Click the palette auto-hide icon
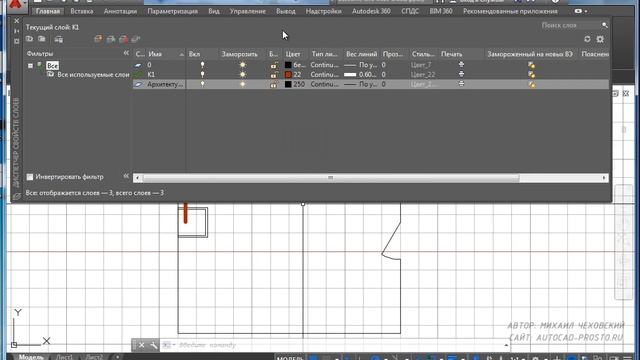 (x=16, y=31)
